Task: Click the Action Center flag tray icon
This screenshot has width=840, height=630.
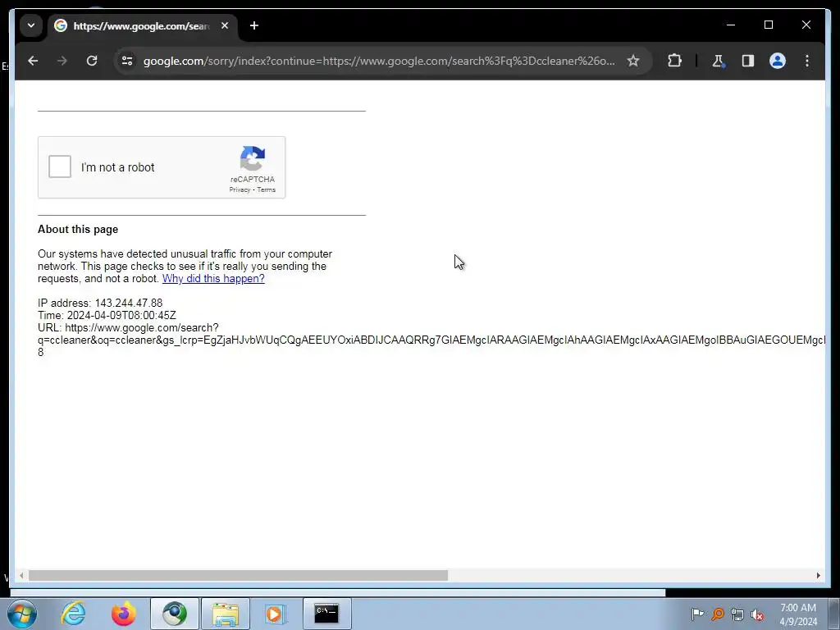Action: (x=697, y=614)
